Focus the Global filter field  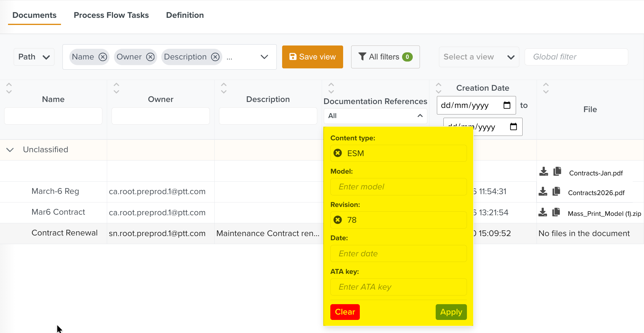[x=576, y=57]
